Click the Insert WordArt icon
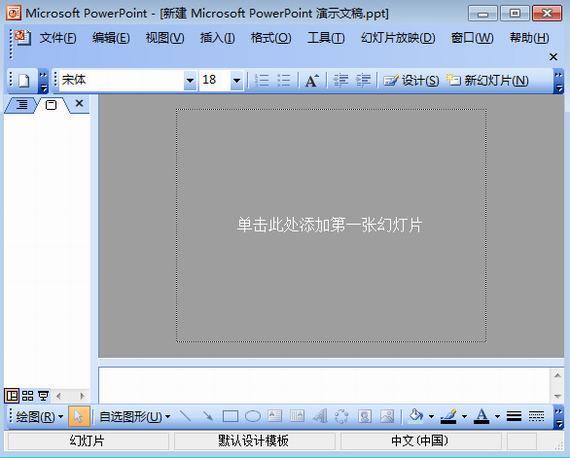570x458 pixels. [320, 416]
